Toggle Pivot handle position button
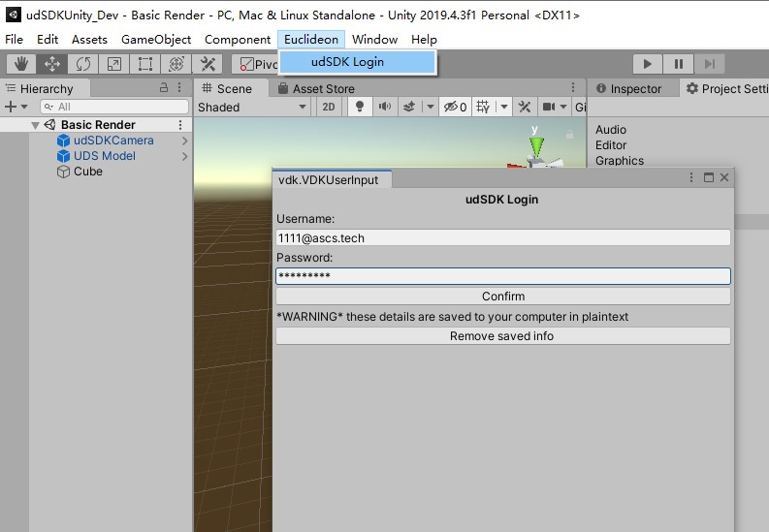This screenshot has width=769, height=532. (256, 64)
